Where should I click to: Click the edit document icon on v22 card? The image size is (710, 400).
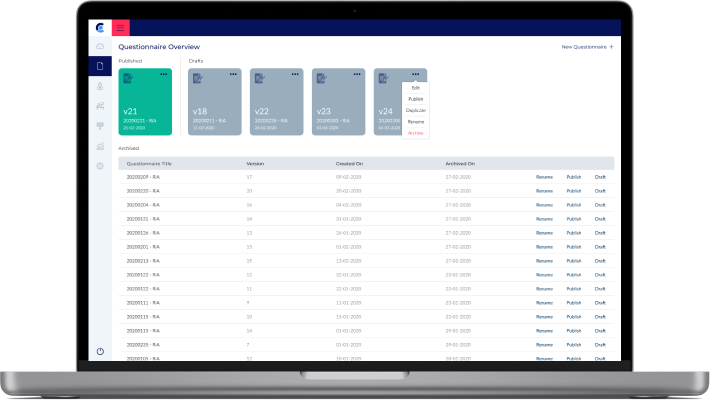(260, 78)
